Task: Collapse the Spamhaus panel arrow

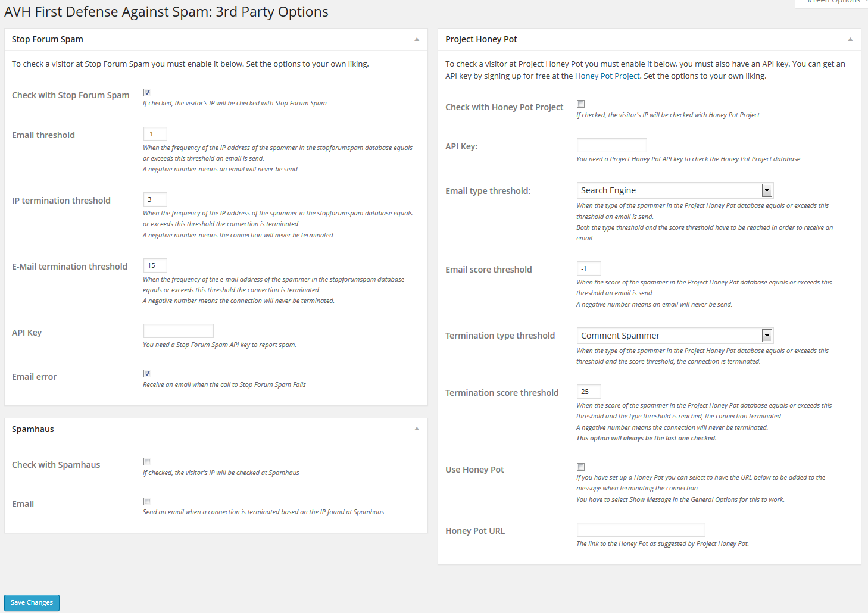Action: point(417,429)
